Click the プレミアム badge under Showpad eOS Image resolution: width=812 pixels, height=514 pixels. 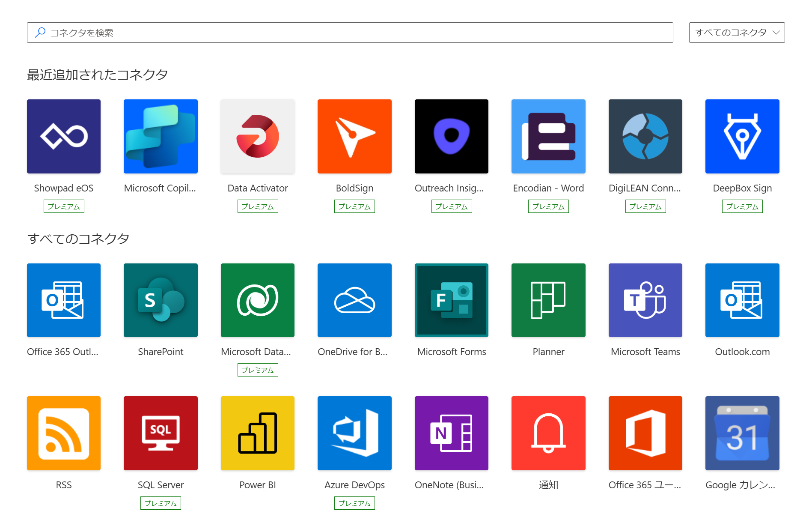(x=64, y=206)
